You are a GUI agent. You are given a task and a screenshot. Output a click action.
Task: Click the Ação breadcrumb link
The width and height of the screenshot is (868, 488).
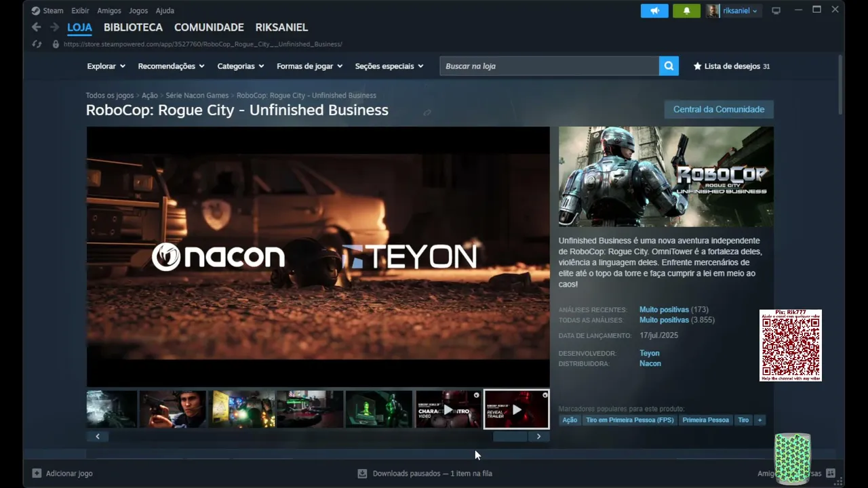coord(150,96)
